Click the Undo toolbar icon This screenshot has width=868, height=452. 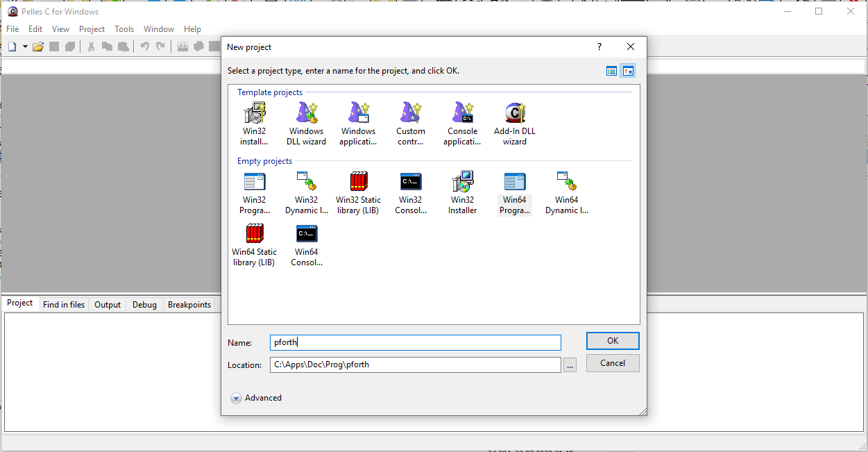(x=144, y=47)
